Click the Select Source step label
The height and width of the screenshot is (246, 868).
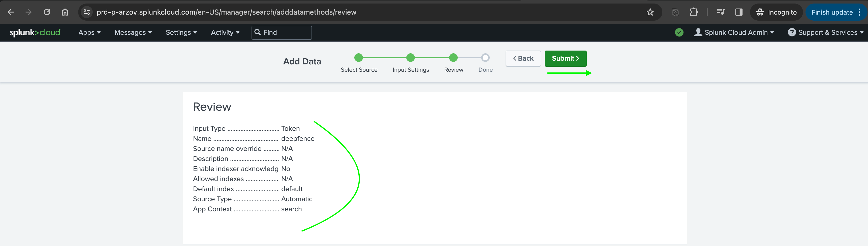click(x=359, y=70)
